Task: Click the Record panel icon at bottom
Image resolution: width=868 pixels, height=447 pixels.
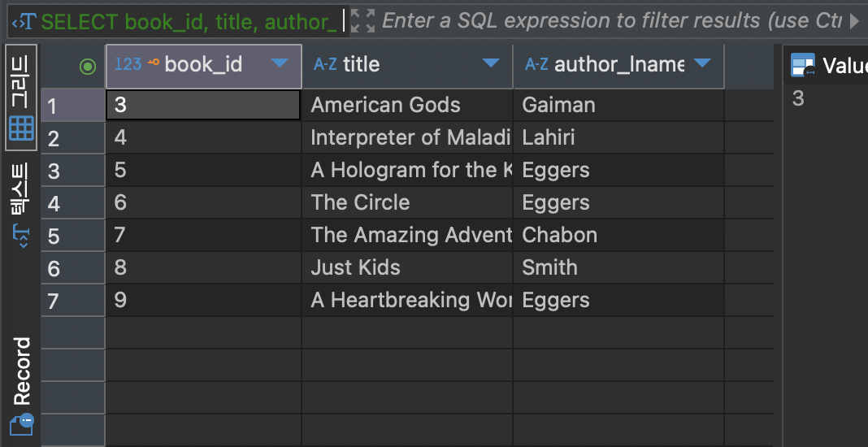Action: (22, 425)
